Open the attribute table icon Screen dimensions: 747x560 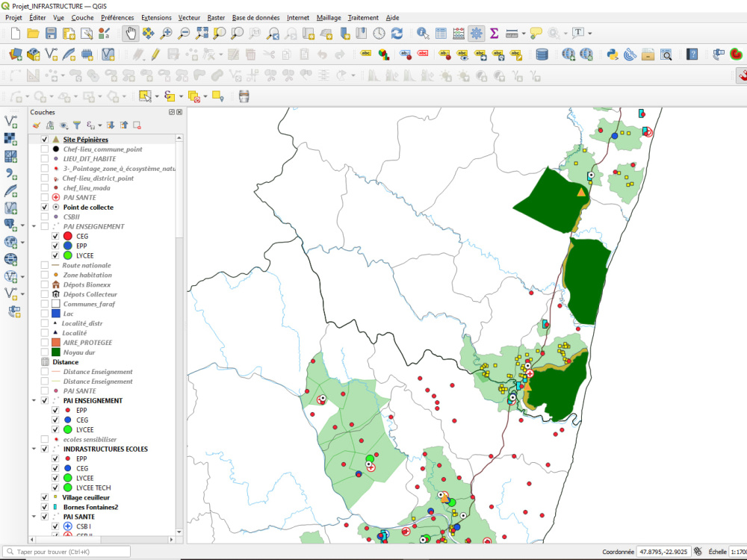[x=441, y=34]
